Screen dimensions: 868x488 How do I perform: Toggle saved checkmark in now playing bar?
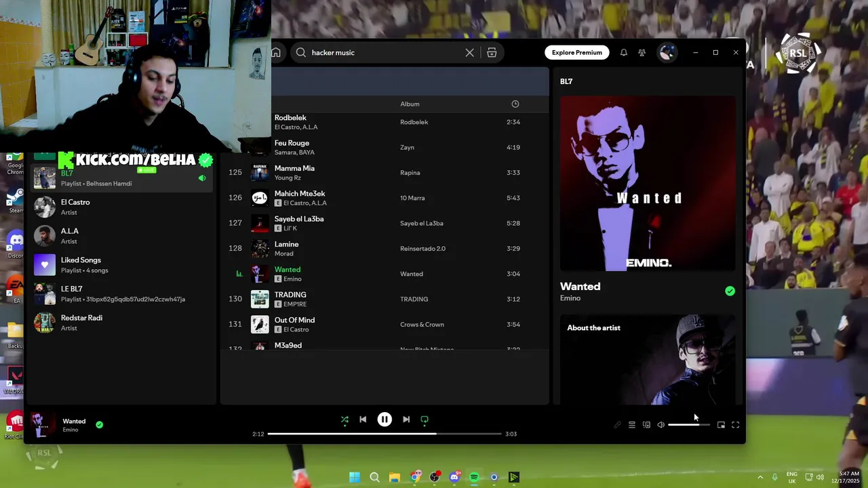pyautogui.click(x=99, y=424)
